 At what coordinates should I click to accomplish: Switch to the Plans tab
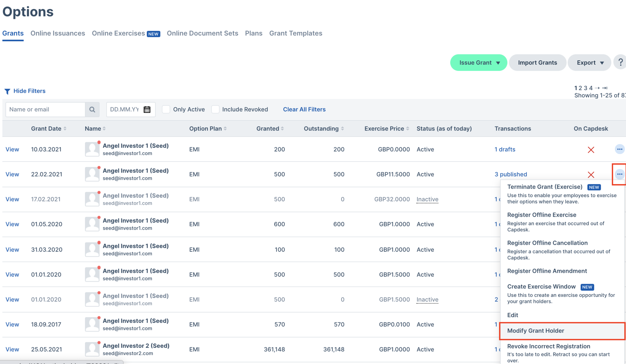click(x=254, y=33)
